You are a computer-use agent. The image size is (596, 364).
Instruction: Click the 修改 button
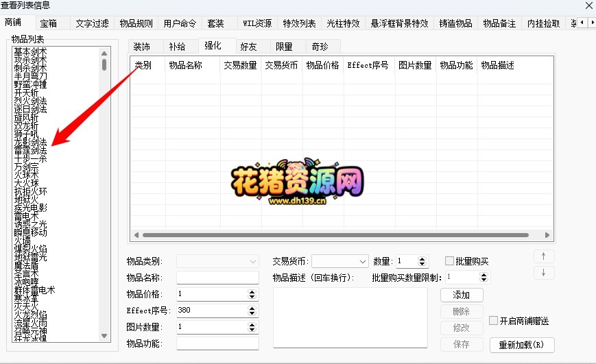point(462,328)
